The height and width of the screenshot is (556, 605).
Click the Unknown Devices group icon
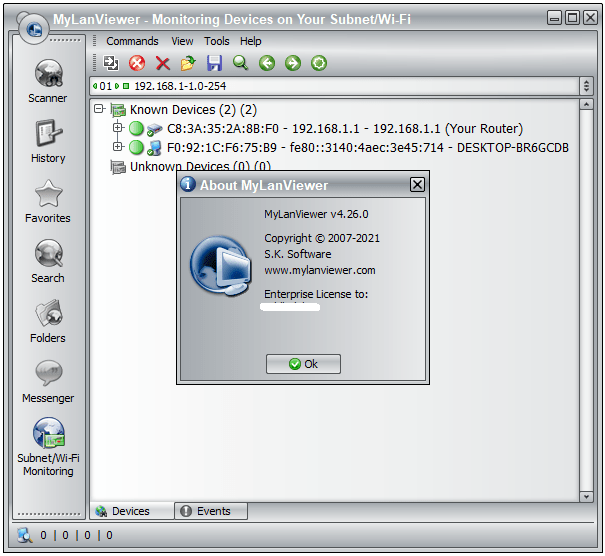118,167
